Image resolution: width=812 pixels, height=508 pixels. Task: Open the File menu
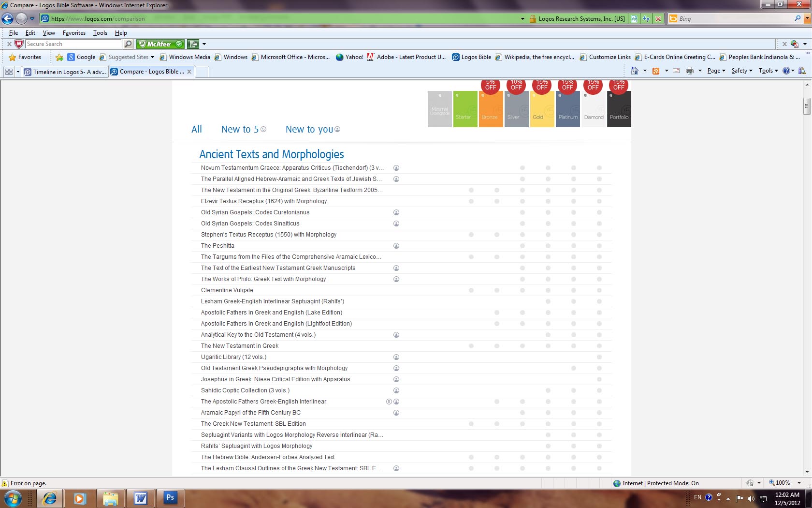(x=14, y=33)
